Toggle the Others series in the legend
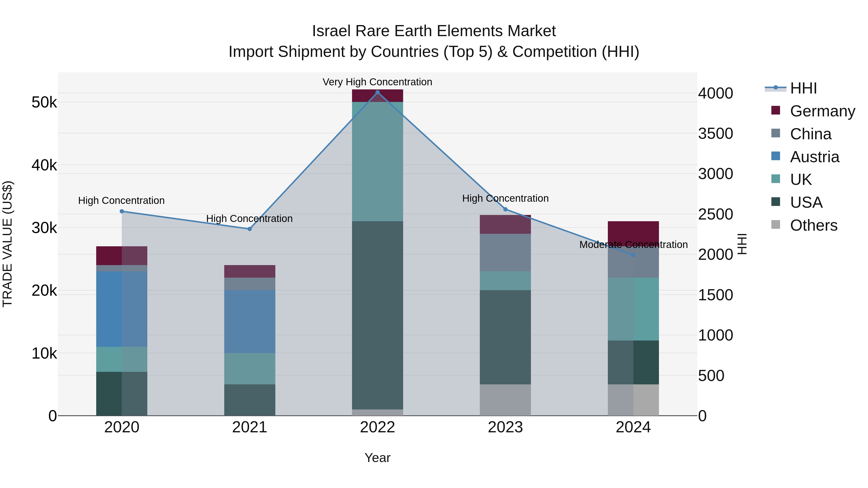 point(804,225)
